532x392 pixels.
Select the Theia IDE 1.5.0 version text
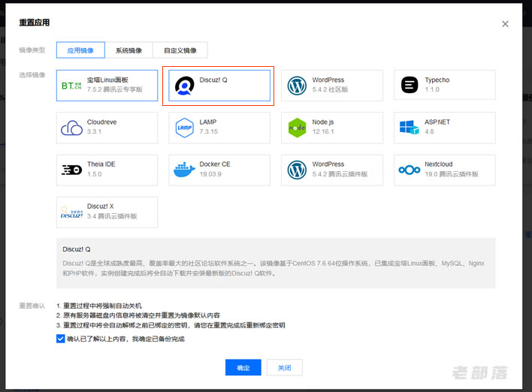(95, 174)
